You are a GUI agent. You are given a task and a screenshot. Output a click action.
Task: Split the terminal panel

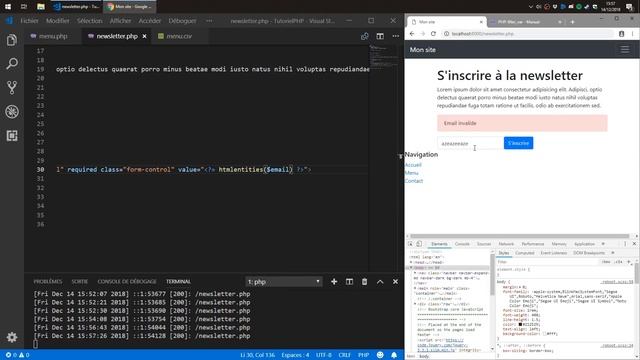tap(349, 282)
